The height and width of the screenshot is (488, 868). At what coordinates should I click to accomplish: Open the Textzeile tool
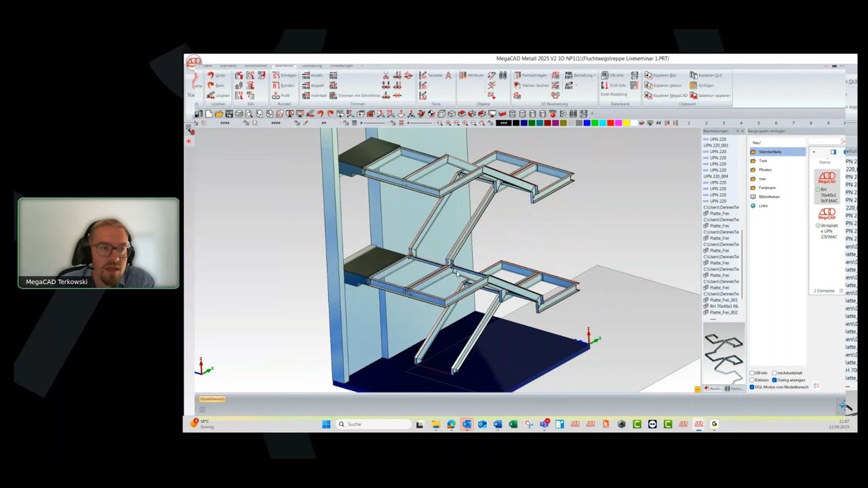(431, 75)
